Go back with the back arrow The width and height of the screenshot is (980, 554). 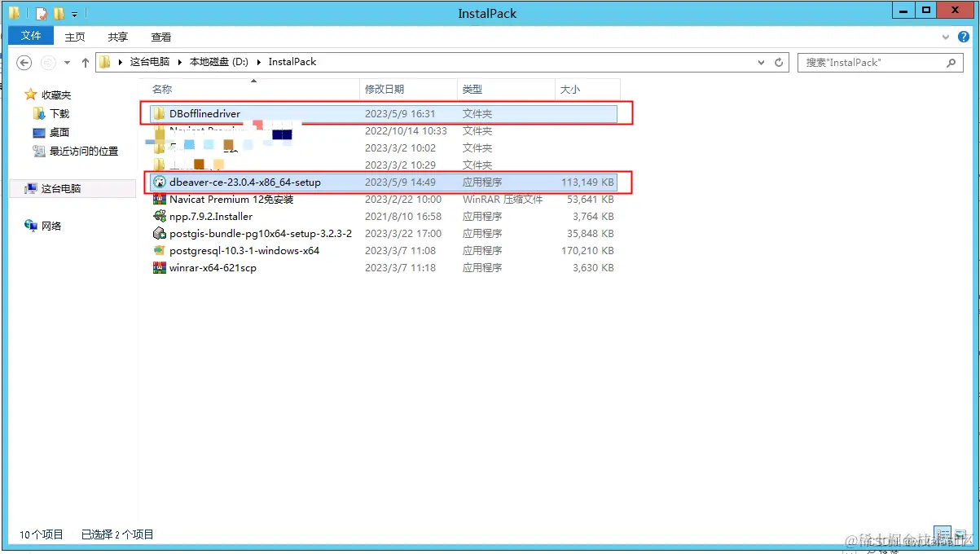click(24, 62)
